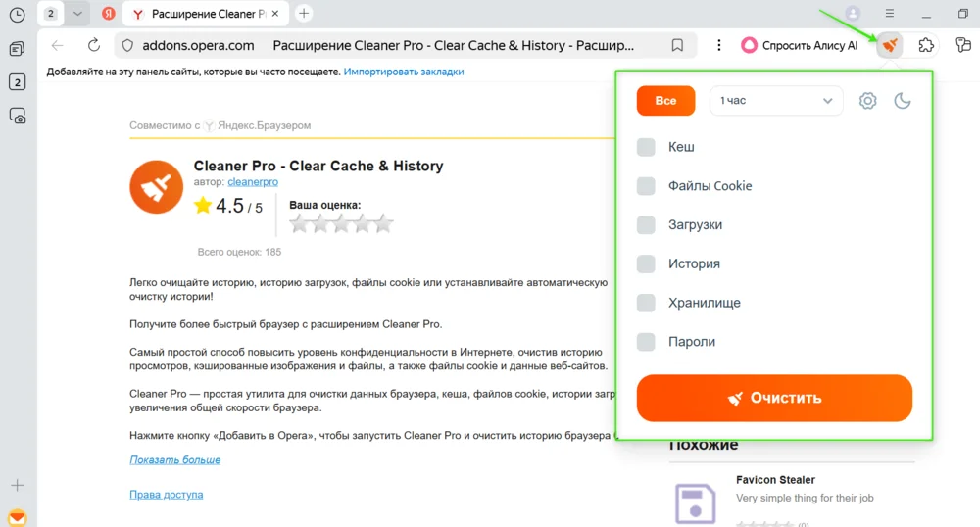Image resolution: width=980 pixels, height=527 pixels.
Task: Go back with the back arrow
Action: [58, 45]
